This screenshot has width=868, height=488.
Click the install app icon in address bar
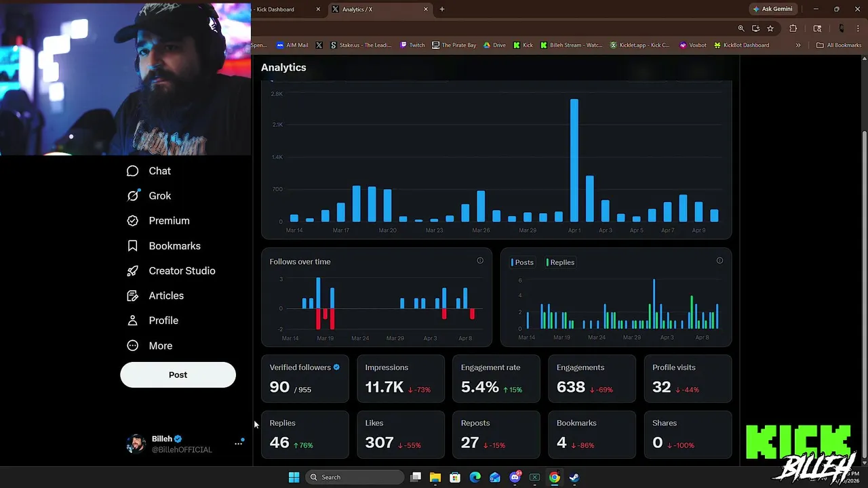(x=755, y=28)
